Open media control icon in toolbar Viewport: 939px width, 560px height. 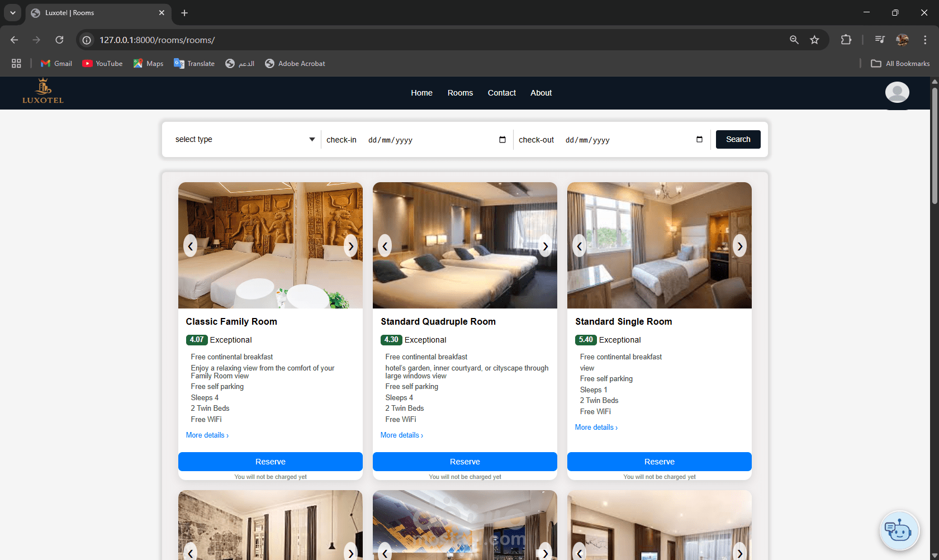click(x=880, y=40)
